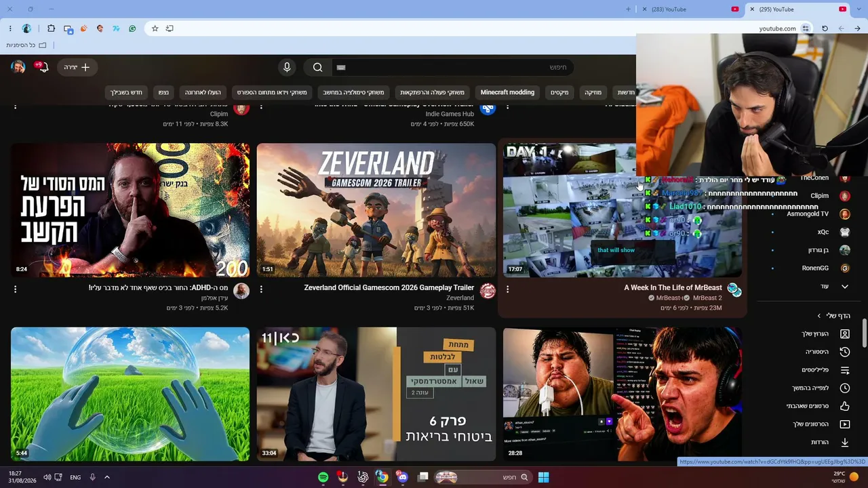The image size is (868, 488).
Task: Open Zeverland Official Gamescom 2026 Gameplay Trailer title
Action: (x=389, y=287)
